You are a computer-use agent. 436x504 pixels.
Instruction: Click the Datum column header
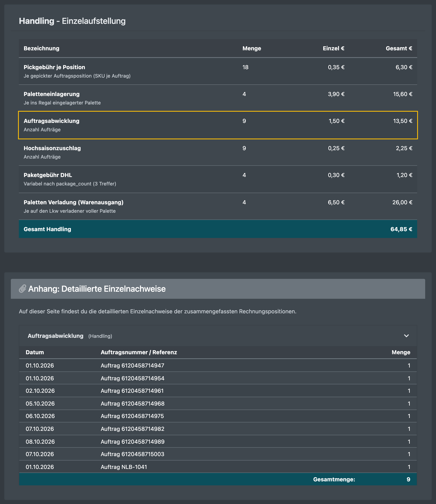click(x=35, y=352)
